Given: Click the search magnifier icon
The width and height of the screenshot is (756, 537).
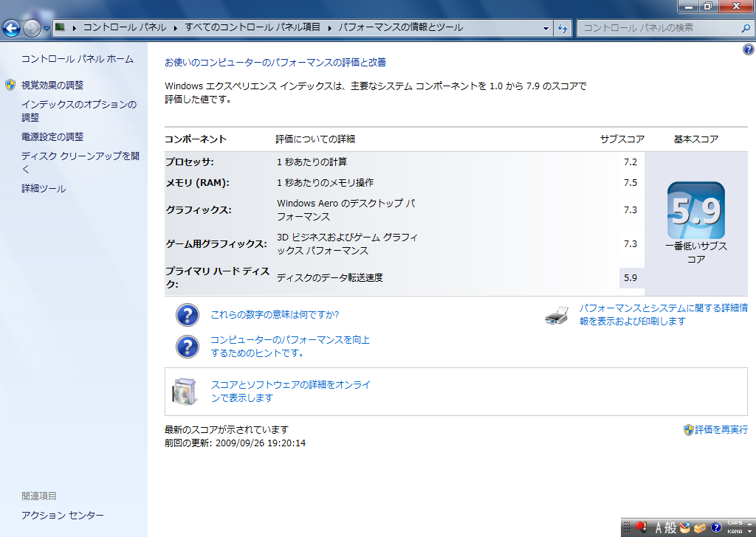Looking at the screenshot, I should pyautogui.click(x=746, y=28).
